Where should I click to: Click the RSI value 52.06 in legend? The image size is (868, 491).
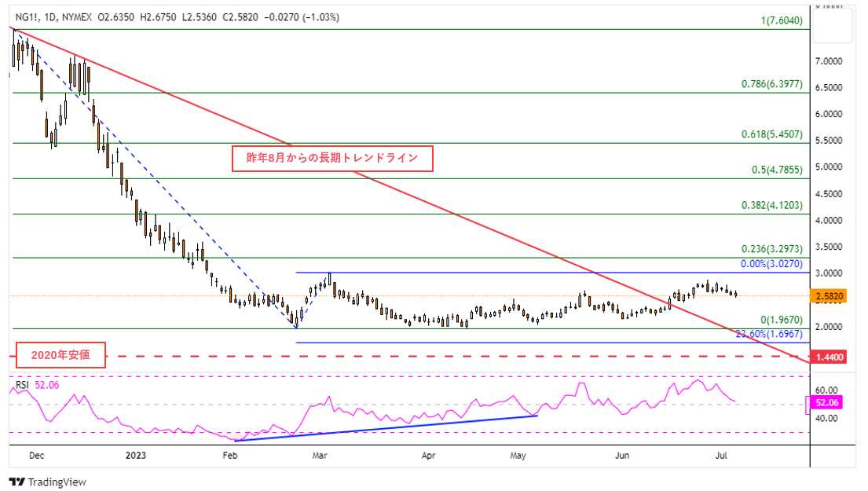coord(46,385)
